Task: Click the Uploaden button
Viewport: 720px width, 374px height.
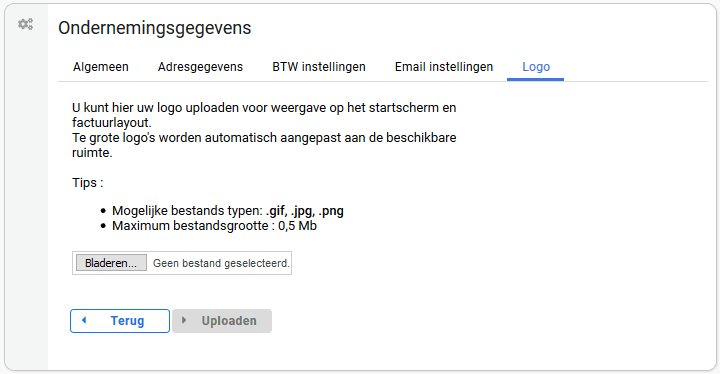Action: (x=222, y=321)
